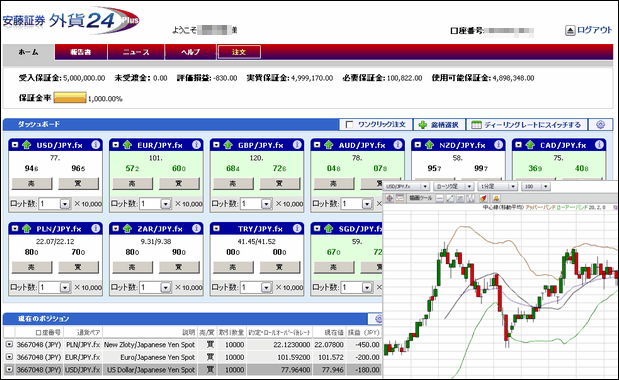The image size is (619, 380).
Task: Open EUR/JPY.fx info icon
Action: pos(196,145)
